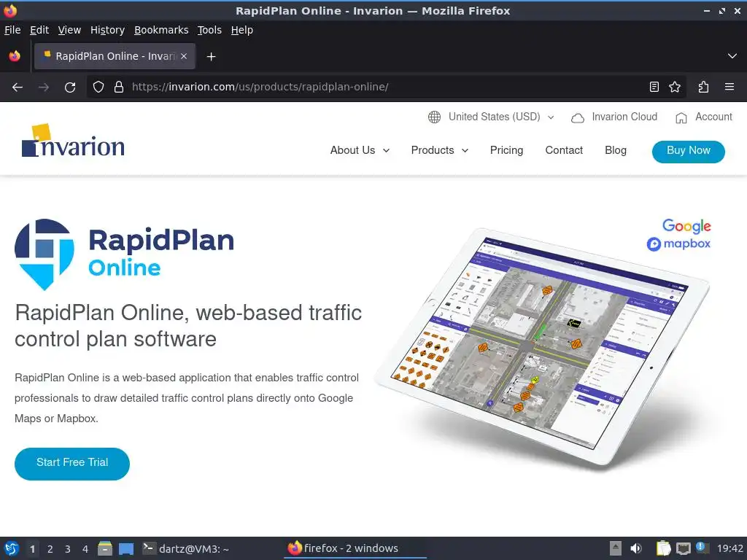747x560 pixels.
Task: Open the list all tabs chevron
Action: click(x=732, y=56)
